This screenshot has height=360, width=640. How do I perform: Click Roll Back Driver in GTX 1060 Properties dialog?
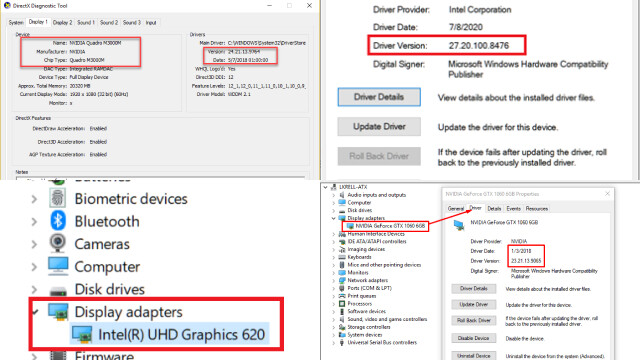click(473, 320)
